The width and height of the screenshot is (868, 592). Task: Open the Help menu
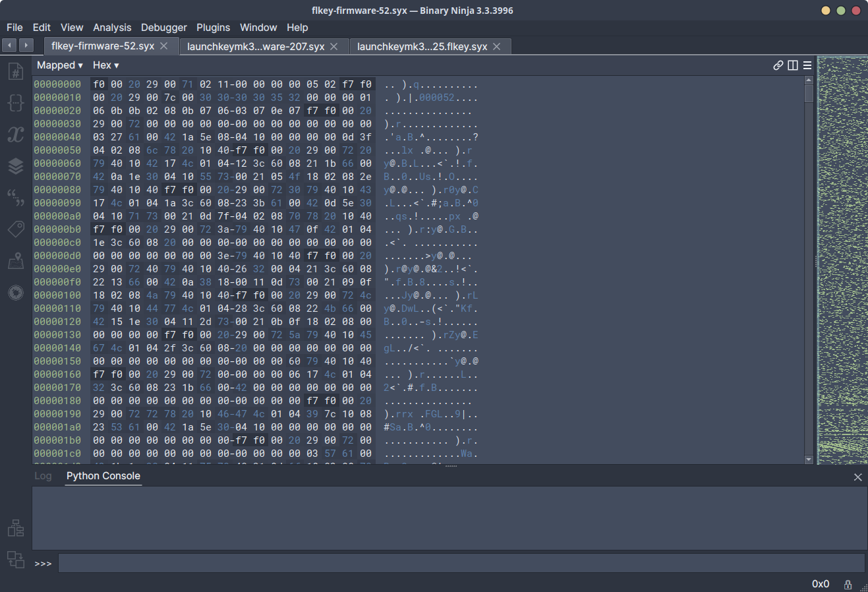297,28
